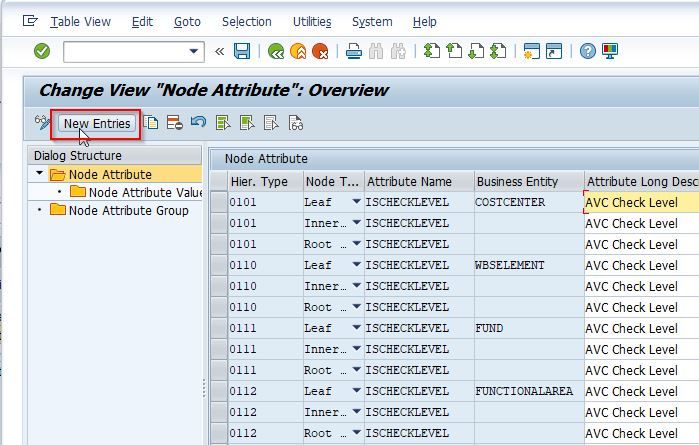
Task: Select row selector for COSTCENTER row
Action: (x=219, y=202)
